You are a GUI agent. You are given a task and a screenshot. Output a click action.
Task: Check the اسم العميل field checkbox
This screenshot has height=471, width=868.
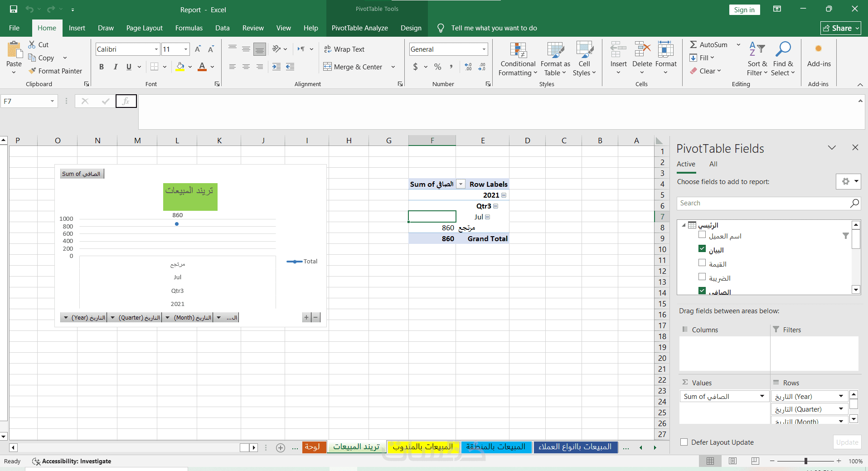point(702,235)
